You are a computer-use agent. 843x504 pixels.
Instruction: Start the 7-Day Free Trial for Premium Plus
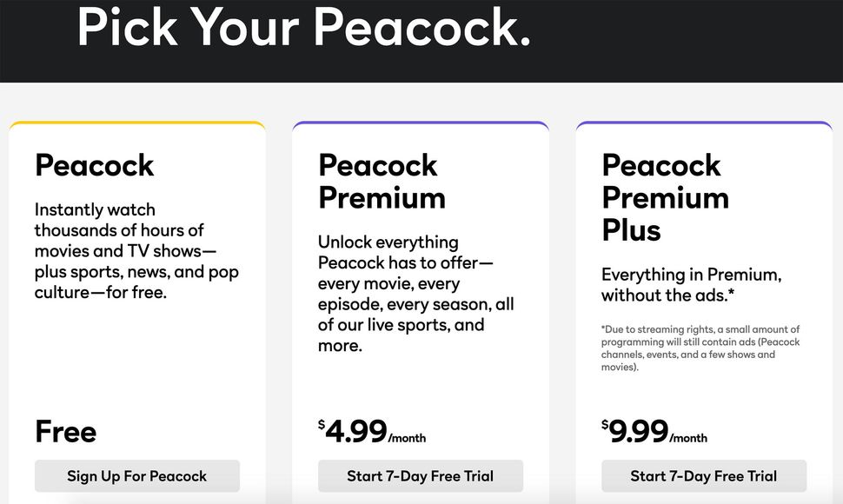[x=702, y=476]
